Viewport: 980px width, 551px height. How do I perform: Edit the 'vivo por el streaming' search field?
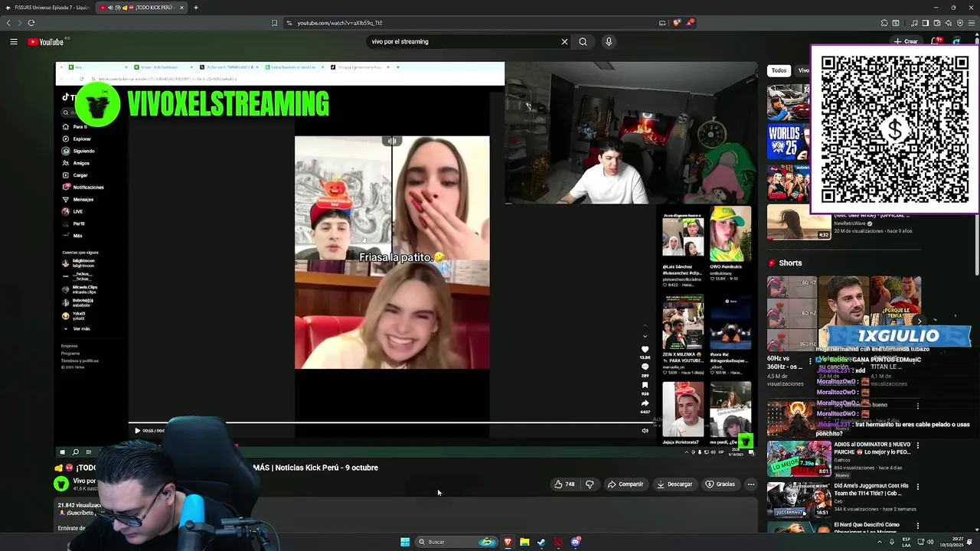(x=463, y=42)
